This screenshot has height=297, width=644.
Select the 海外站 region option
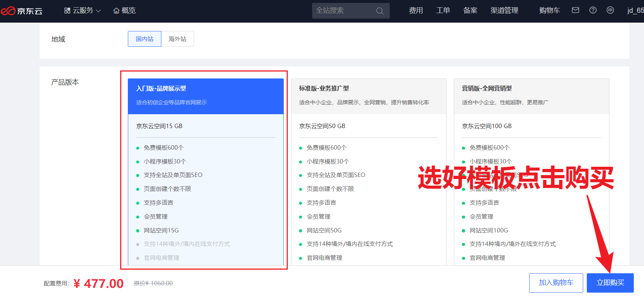(177, 39)
